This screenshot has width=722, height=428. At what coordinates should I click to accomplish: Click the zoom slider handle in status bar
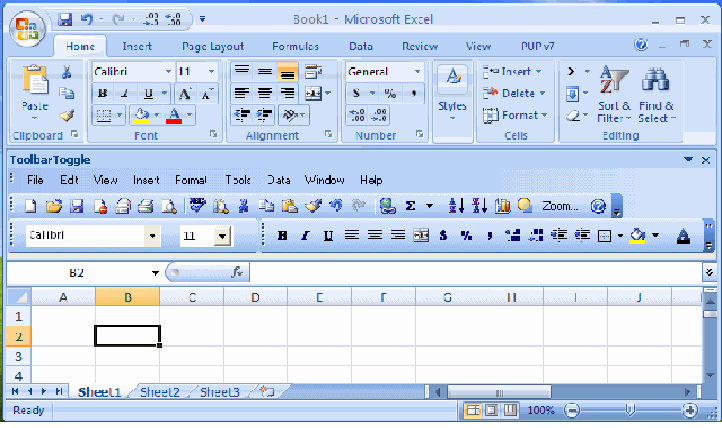click(629, 410)
